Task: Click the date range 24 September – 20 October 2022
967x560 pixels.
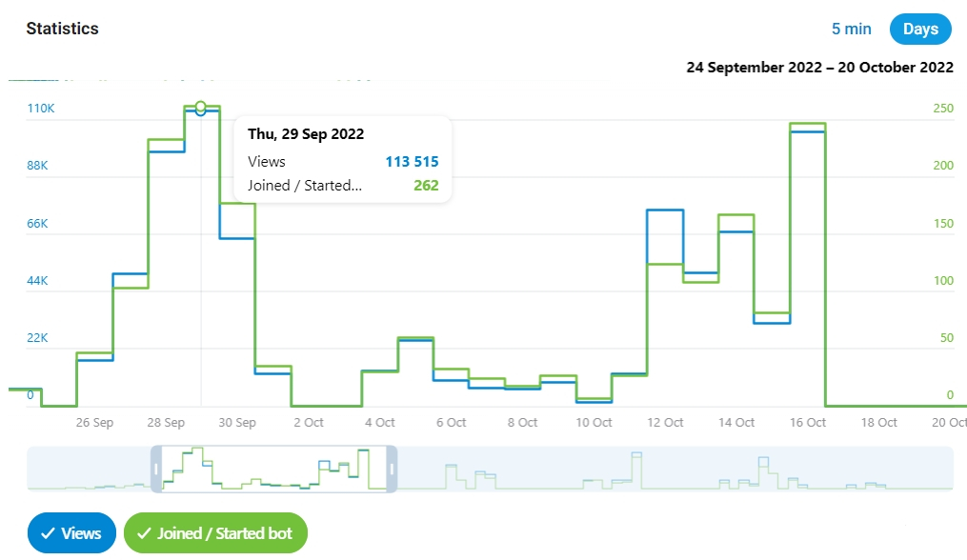Action: pyautogui.click(x=819, y=68)
